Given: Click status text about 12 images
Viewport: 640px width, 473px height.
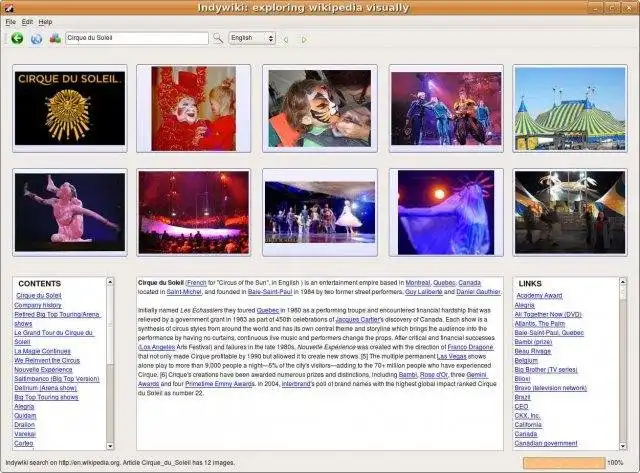Looking at the screenshot, I should (120, 463).
